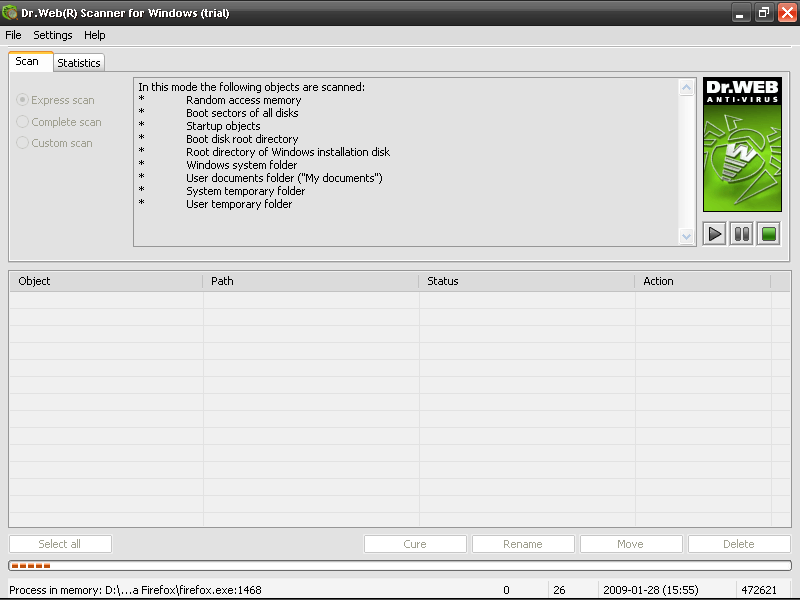Click the Status column header
Image resolution: width=800 pixels, height=600 pixels.
coord(526,281)
